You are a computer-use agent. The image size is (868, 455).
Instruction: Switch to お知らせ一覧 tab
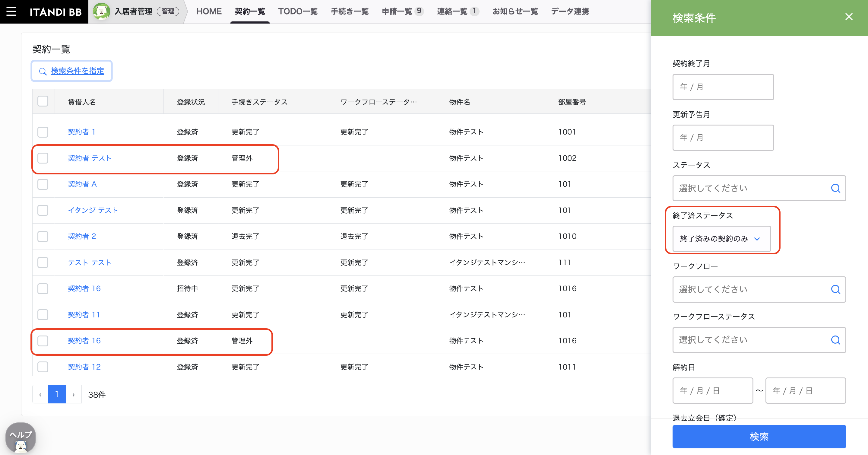point(515,11)
